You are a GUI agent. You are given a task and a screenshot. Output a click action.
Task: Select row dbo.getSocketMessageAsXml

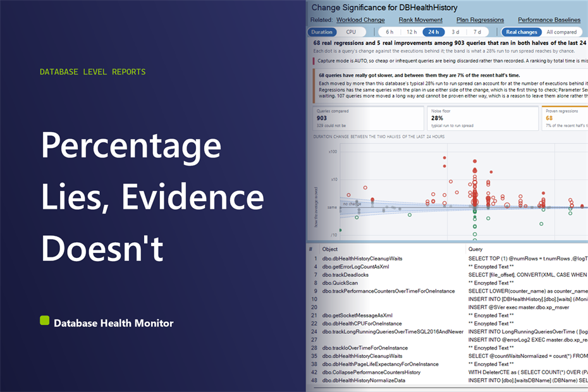click(x=448, y=315)
